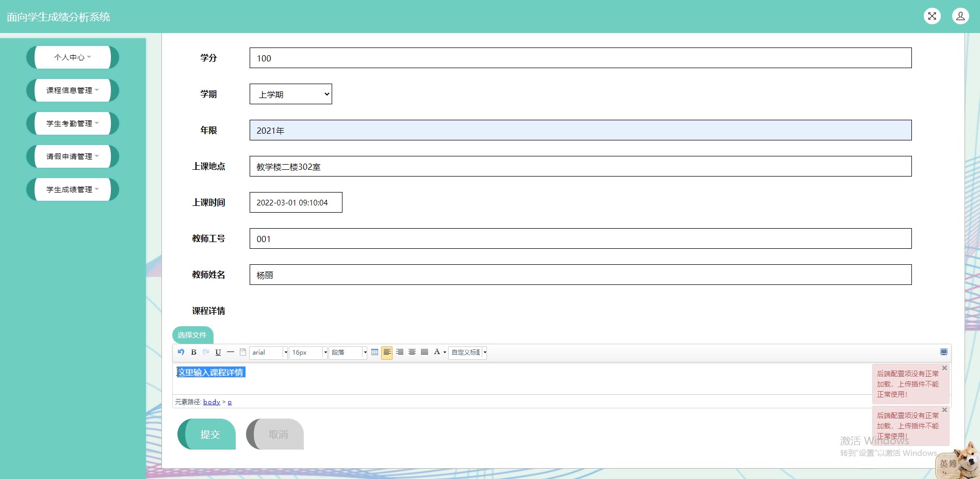The image size is (980, 479).
Task: Click the 提交 submit button
Action: pyautogui.click(x=207, y=434)
